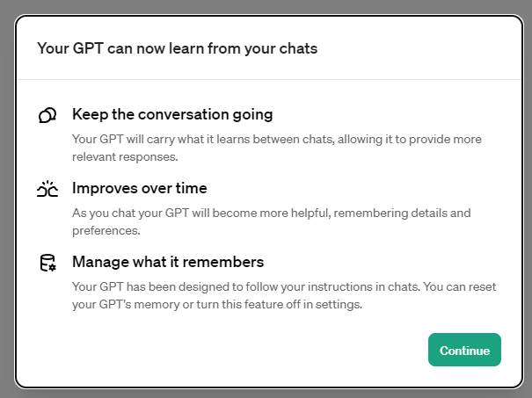
Task: Click the chat bubbles icon
Action: pos(47,115)
